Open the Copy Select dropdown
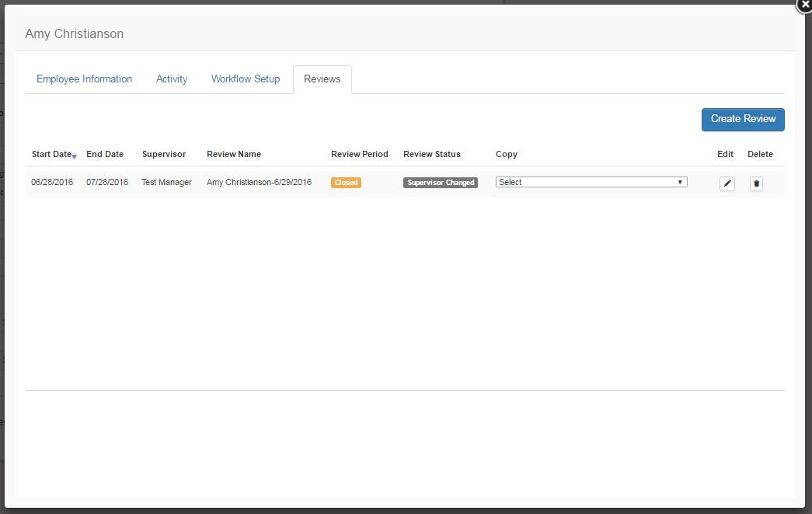This screenshot has height=514, width=812. [591, 182]
